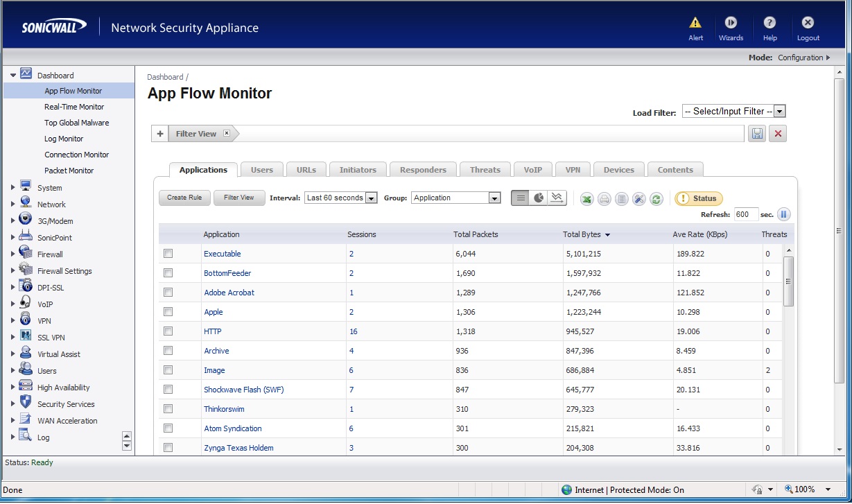The width and height of the screenshot is (852, 504).
Task: Tick the BottomFeeder row checkbox
Action: [x=168, y=273]
